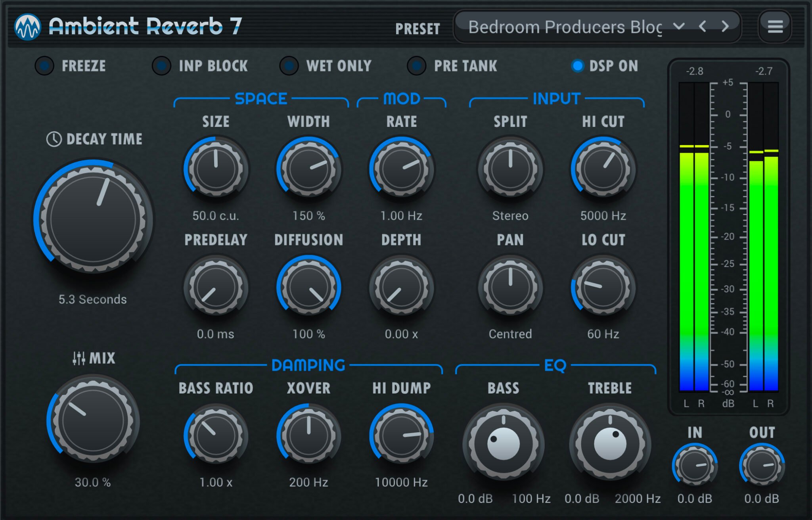Viewport: 812px width, 520px height.
Task: Click the next preset arrow
Action: (x=726, y=26)
